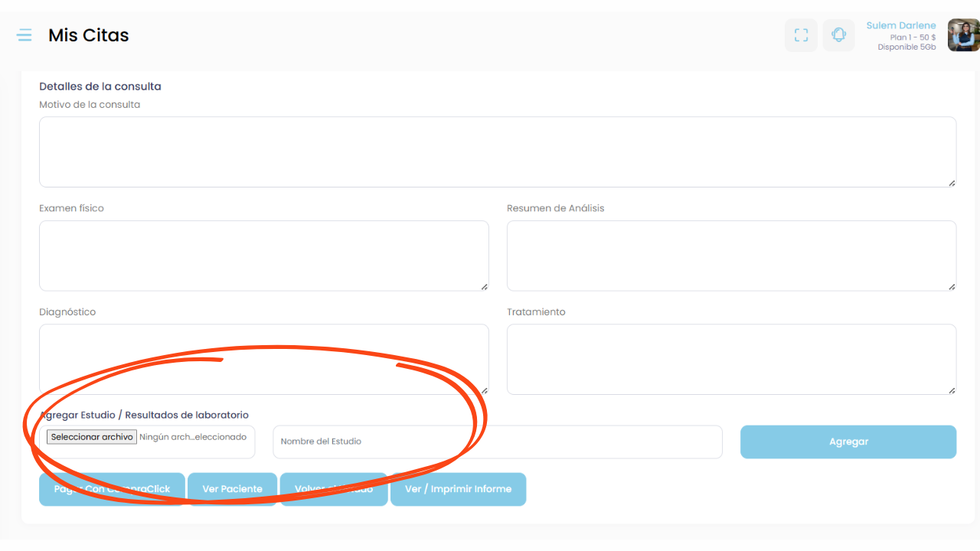Focus the Motivo de la consulta text area
Viewport: 980px width, 551px height.
click(x=498, y=152)
